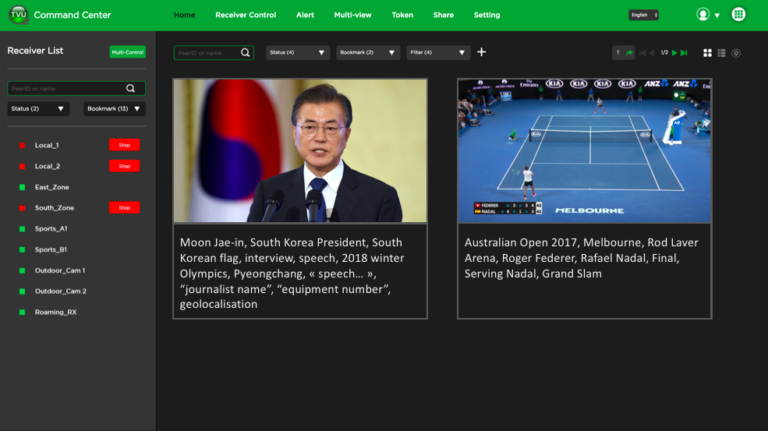Select Outdoor_Cam 2 receiver
The width and height of the screenshot is (768, 431).
coord(60,291)
